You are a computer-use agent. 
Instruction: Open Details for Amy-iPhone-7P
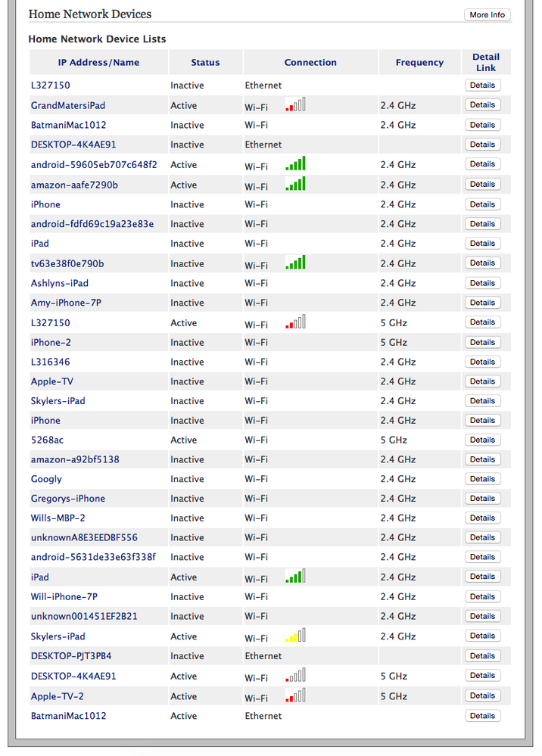point(482,303)
